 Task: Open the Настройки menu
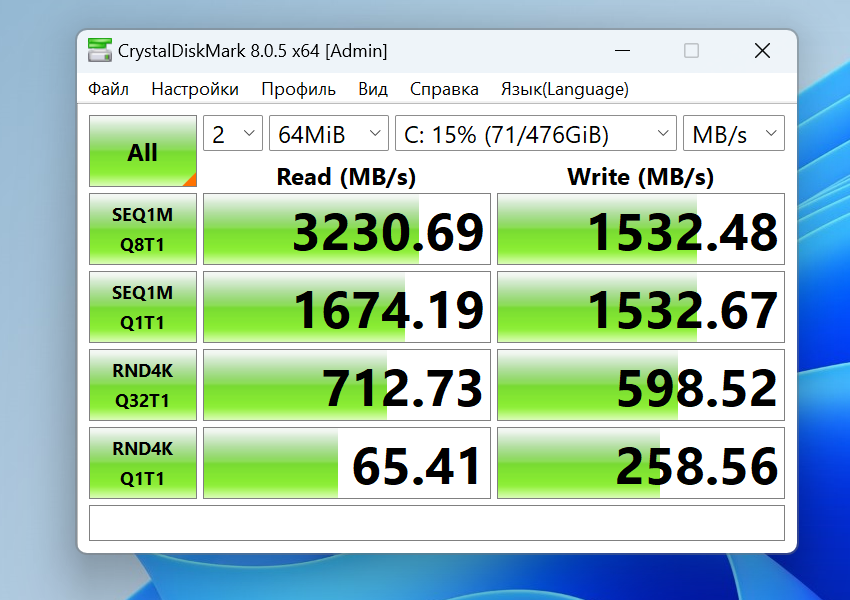coord(195,89)
